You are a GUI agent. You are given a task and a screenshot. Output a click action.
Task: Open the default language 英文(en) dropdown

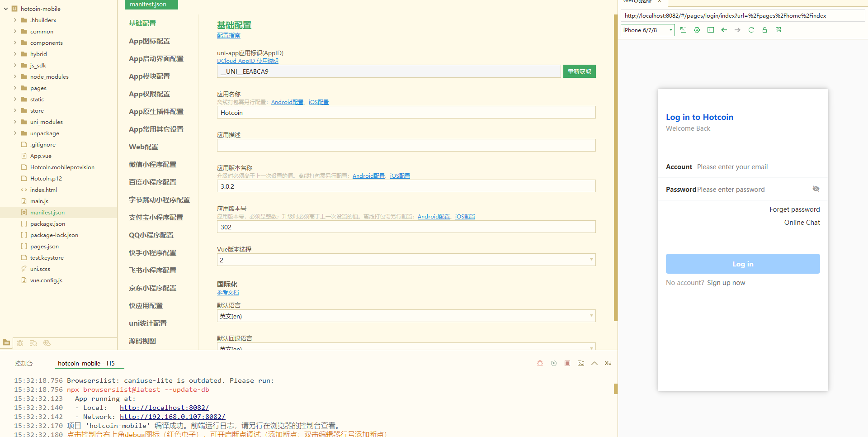(406, 316)
